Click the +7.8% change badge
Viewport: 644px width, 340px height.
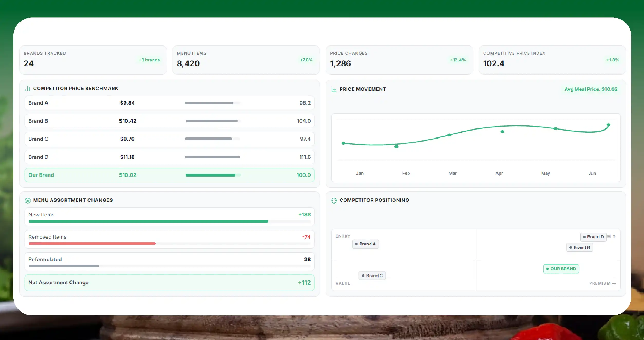pos(306,60)
